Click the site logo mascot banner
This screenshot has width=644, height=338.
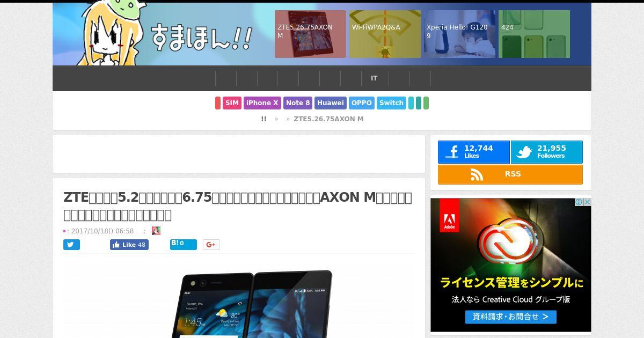[163, 34]
